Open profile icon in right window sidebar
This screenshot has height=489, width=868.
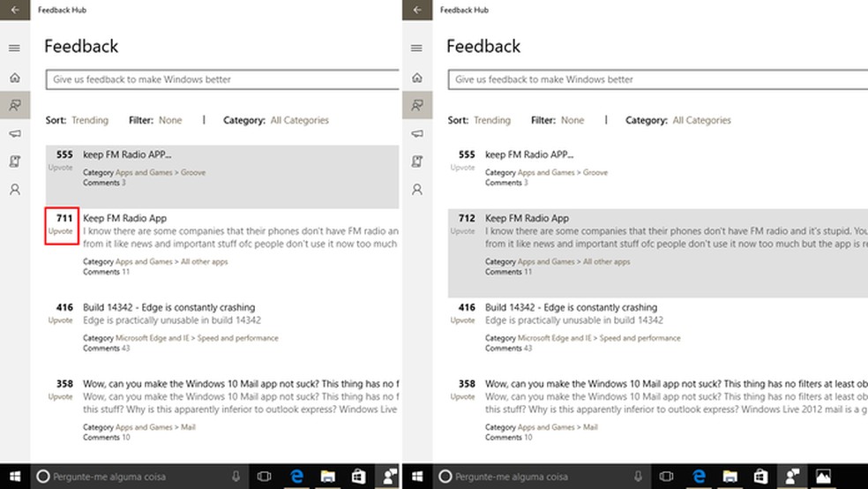tap(416, 190)
